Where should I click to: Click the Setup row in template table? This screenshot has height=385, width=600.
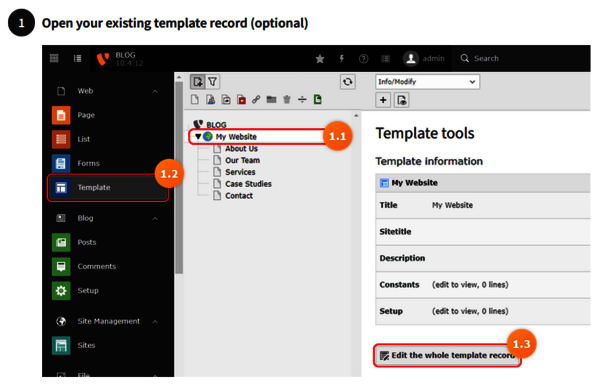coord(483,311)
